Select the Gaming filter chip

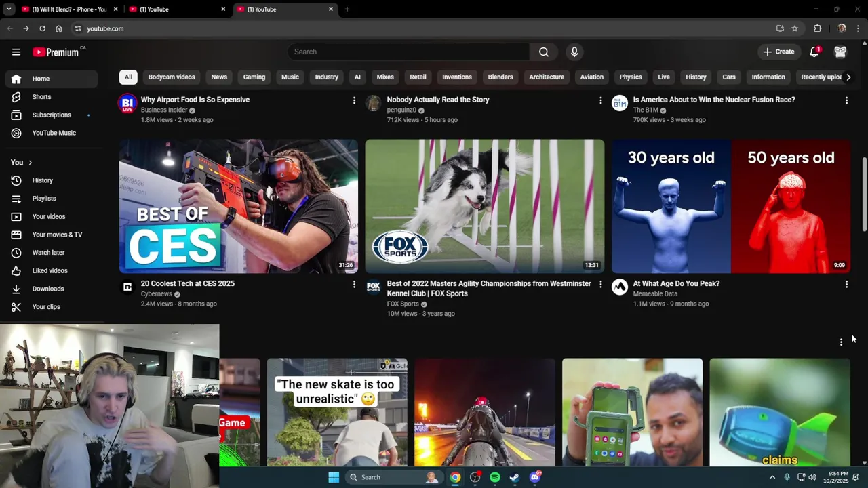pyautogui.click(x=254, y=77)
